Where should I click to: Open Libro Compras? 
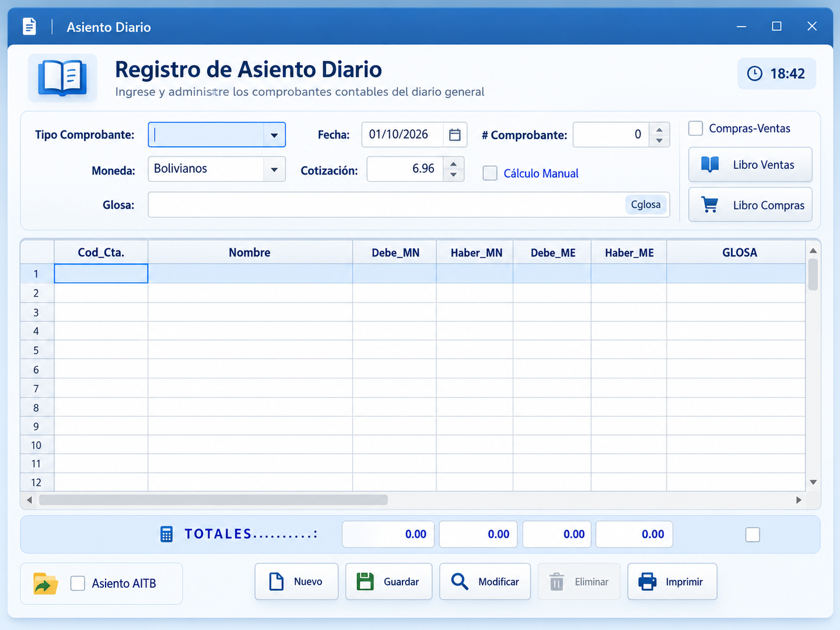[x=750, y=205]
